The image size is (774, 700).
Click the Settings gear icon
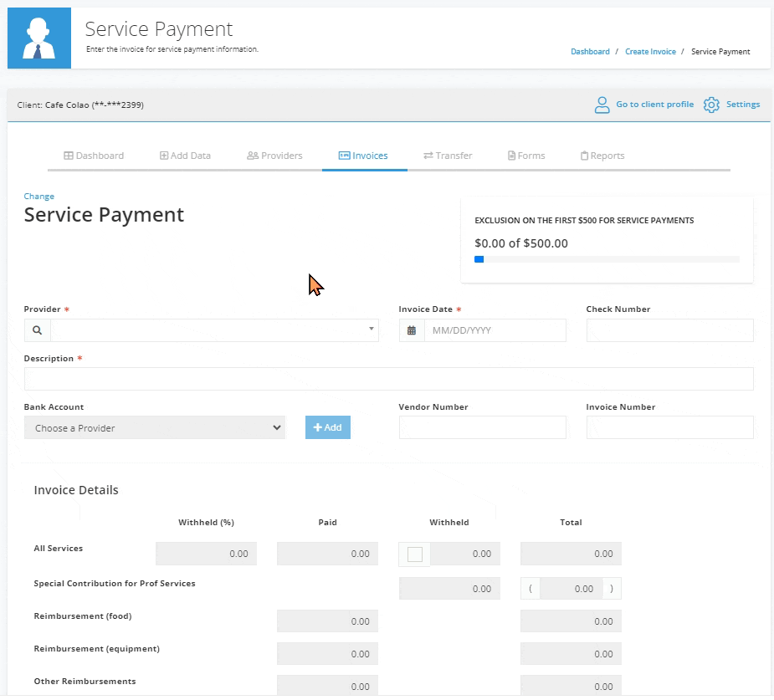point(711,105)
